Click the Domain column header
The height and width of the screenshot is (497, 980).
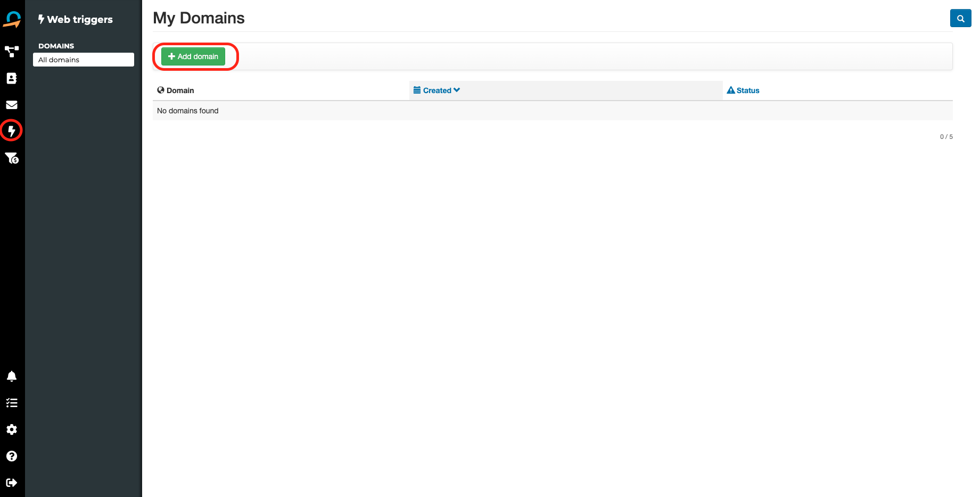[x=176, y=90]
